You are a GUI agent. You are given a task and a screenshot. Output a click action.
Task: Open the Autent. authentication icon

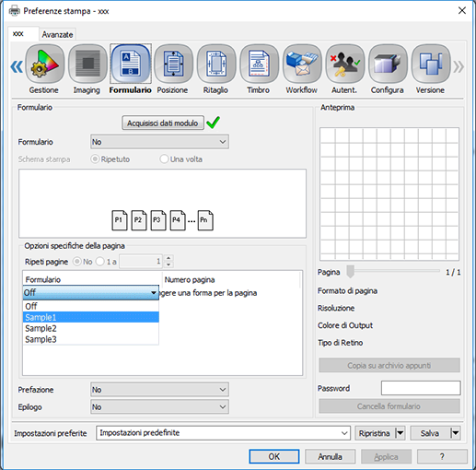click(x=345, y=64)
